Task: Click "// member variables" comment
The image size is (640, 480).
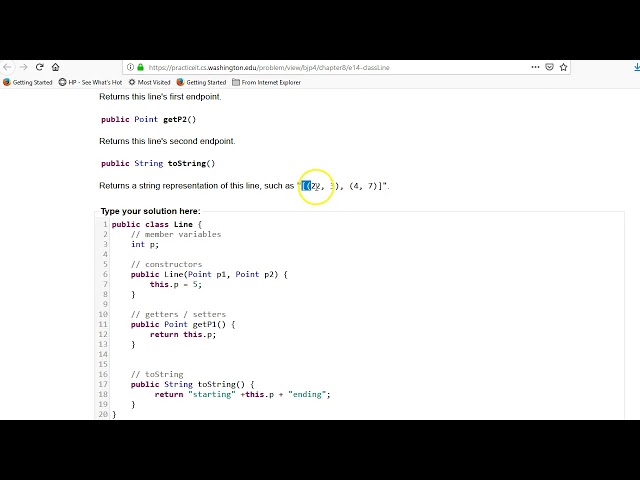Action: coord(176,234)
